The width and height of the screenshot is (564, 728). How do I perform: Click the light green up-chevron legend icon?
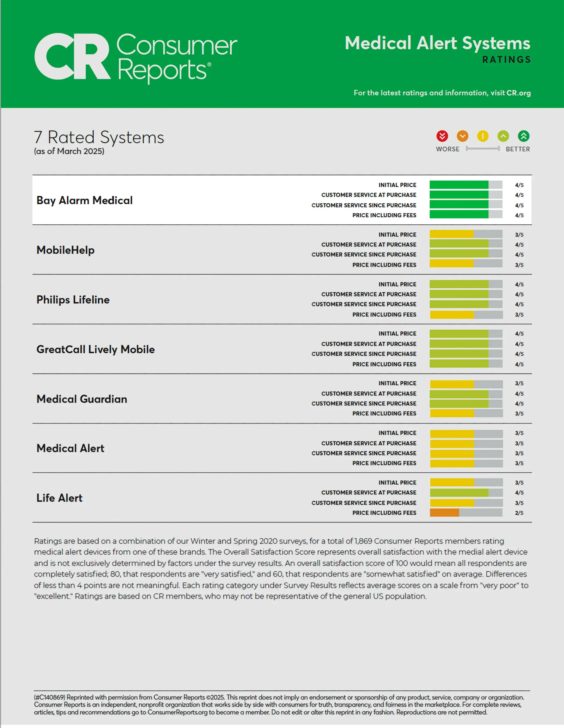[x=503, y=136]
